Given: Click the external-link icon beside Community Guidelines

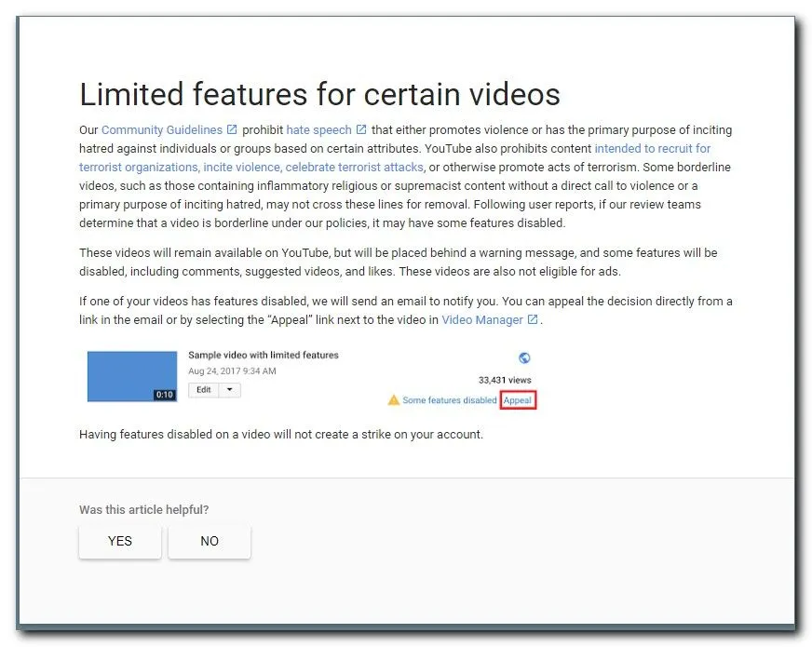Looking at the screenshot, I should tap(232, 129).
